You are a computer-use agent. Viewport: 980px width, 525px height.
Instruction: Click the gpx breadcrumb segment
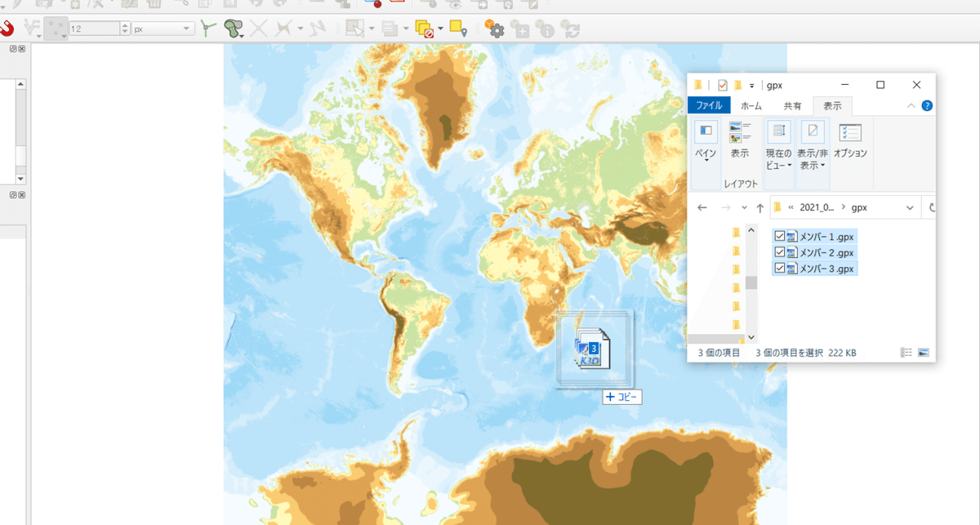pyautogui.click(x=860, y=208)
